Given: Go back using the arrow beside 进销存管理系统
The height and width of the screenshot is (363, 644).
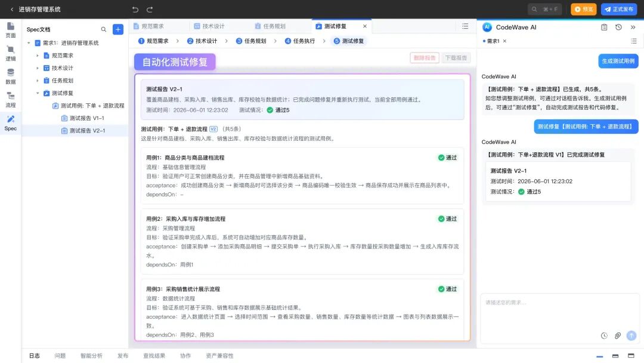Looking at the screenshot, I should 12,9.
